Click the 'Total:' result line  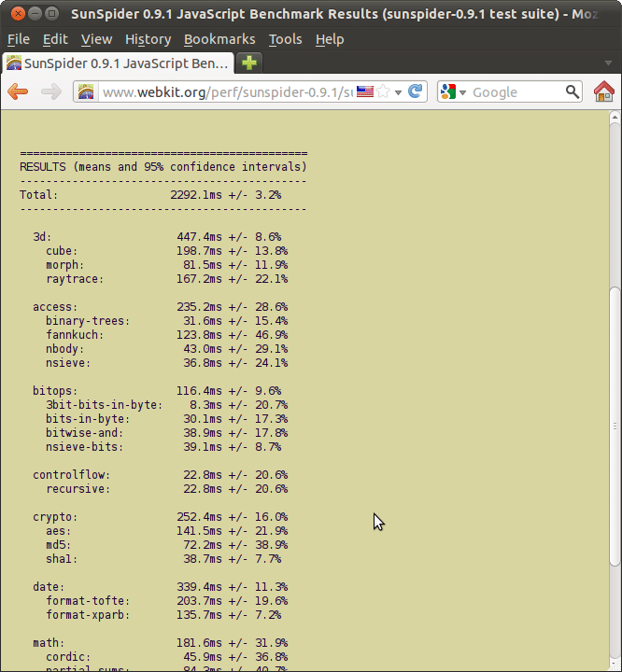(150, 195)
